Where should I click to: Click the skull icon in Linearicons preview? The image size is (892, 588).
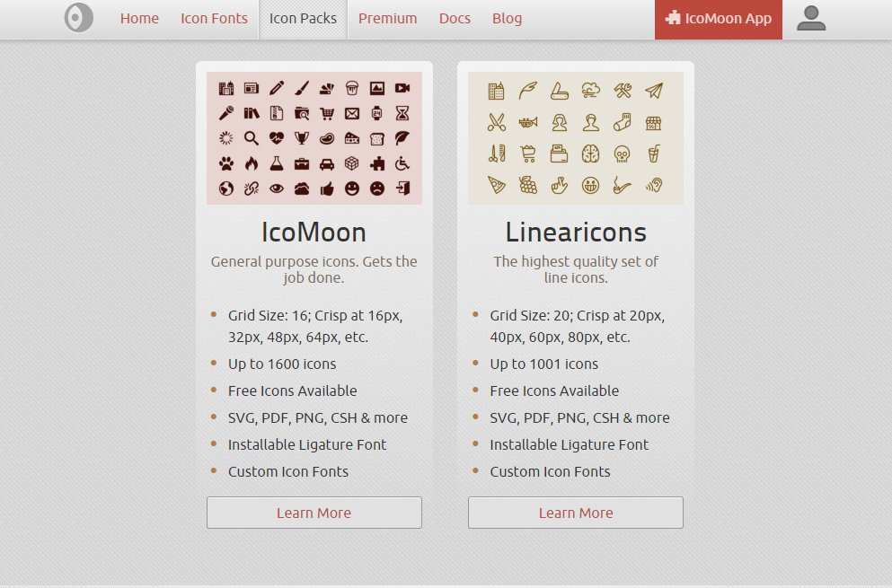pyautogui.click(x=622, y=154)
